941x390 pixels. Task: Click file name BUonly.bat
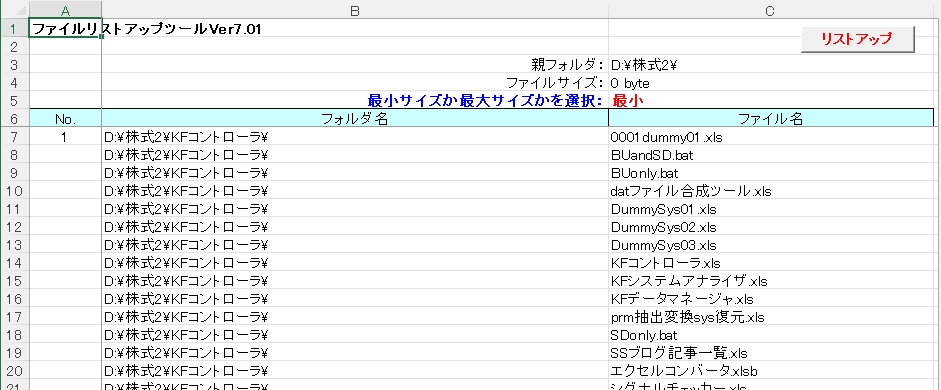coord(644,173)
